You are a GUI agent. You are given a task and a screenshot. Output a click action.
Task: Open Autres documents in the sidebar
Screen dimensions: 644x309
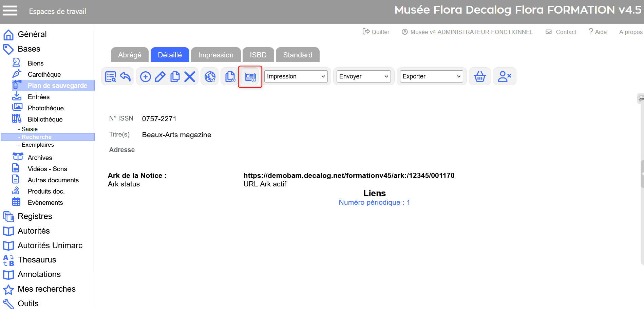[x=53, y=180]
